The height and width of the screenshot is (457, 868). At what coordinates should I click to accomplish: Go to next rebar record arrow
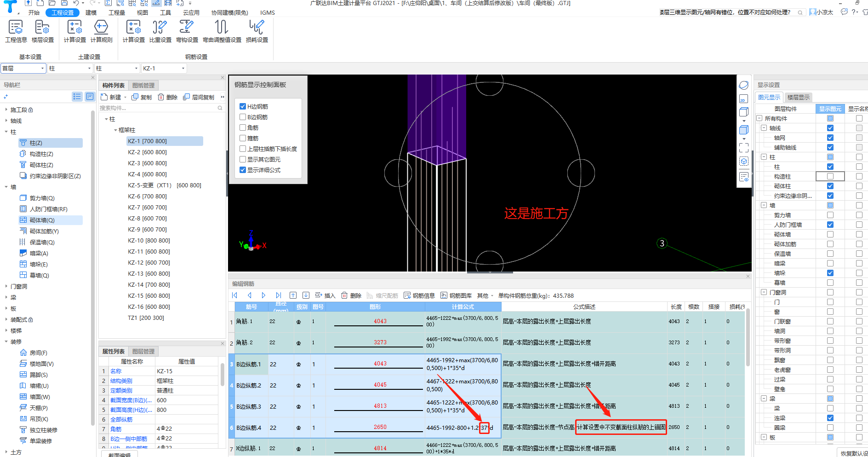click(x=263, y=295)
